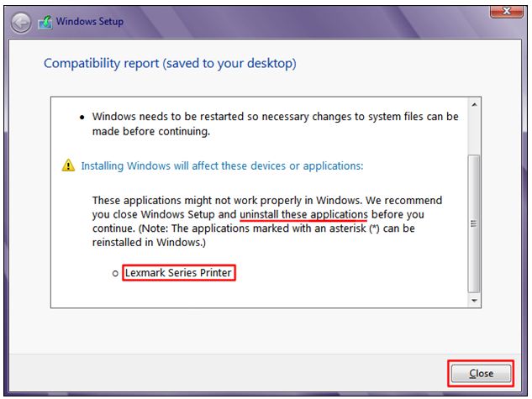Click the vertical scrollbar thumb

click(474, 223)
